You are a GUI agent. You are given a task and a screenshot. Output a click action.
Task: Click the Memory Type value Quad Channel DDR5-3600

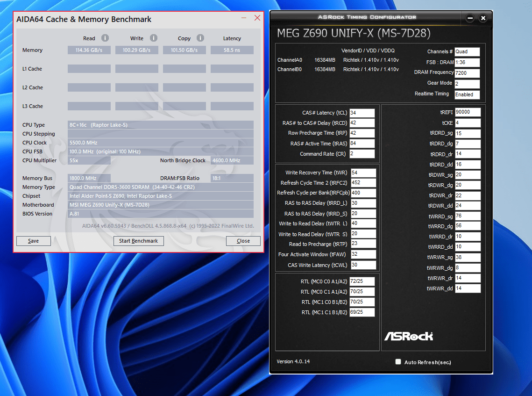[161, 187]
